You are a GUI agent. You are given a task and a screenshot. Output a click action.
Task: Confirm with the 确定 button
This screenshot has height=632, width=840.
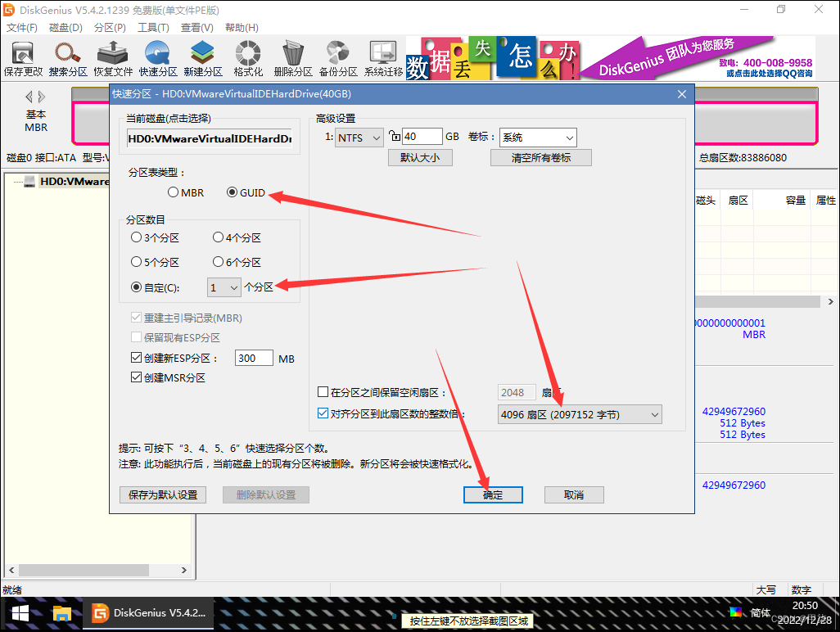493,495
